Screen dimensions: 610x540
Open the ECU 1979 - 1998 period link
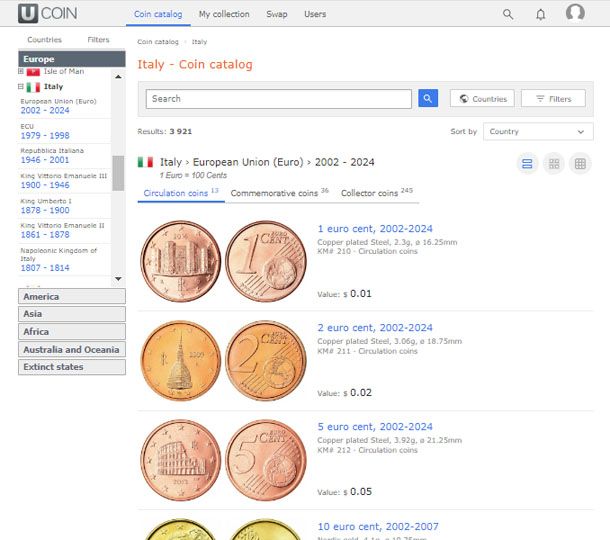[x=45, y=135]
